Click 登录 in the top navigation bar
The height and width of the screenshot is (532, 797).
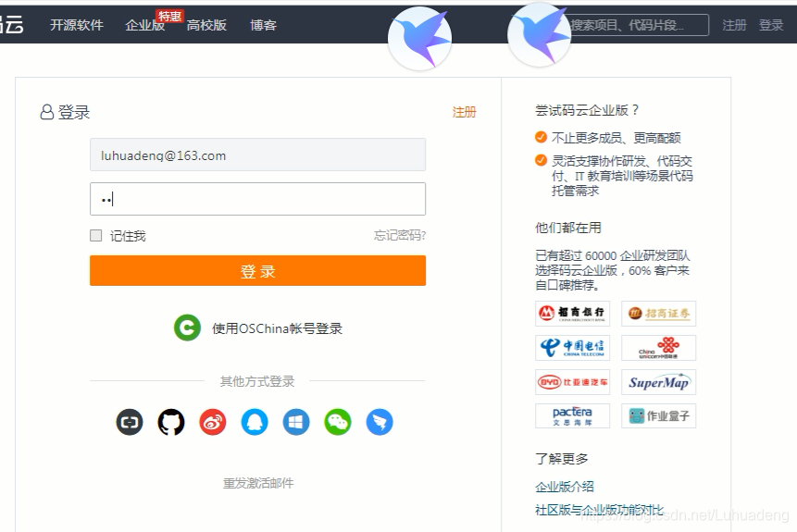[771, 25]
